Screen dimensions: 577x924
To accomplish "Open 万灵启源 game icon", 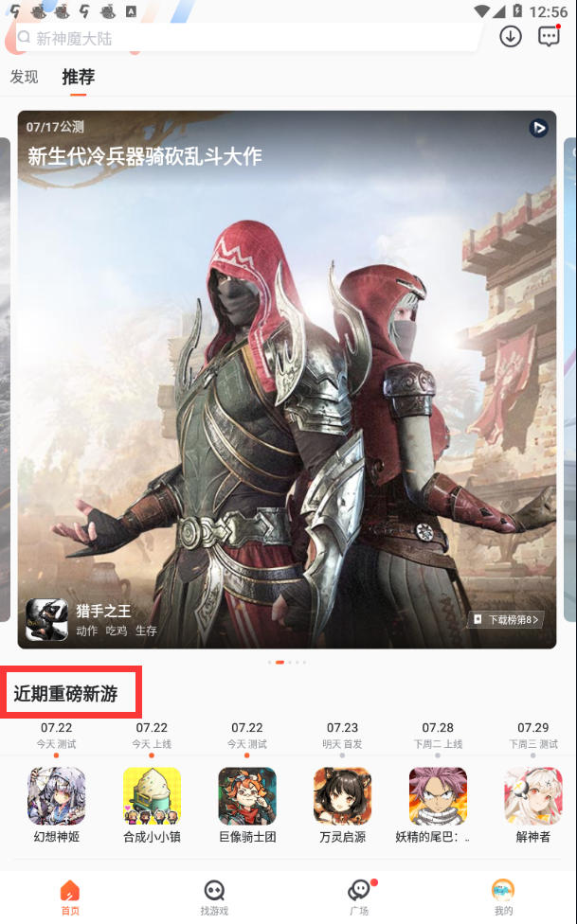I will pyautogui.click(x=343, y=795).
